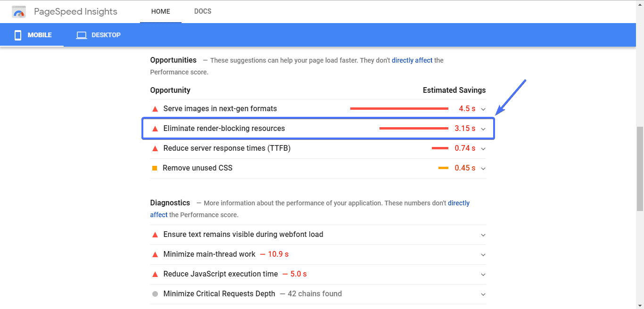The image size is (644, 309).
Task: Switch to the DESKTOP results tab
Action: (99, 35)
